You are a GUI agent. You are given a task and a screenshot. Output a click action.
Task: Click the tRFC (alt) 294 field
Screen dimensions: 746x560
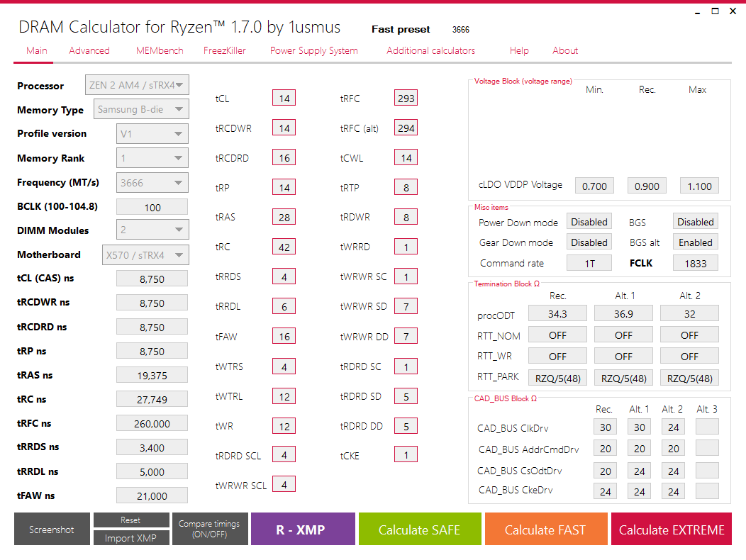(406, 128)
